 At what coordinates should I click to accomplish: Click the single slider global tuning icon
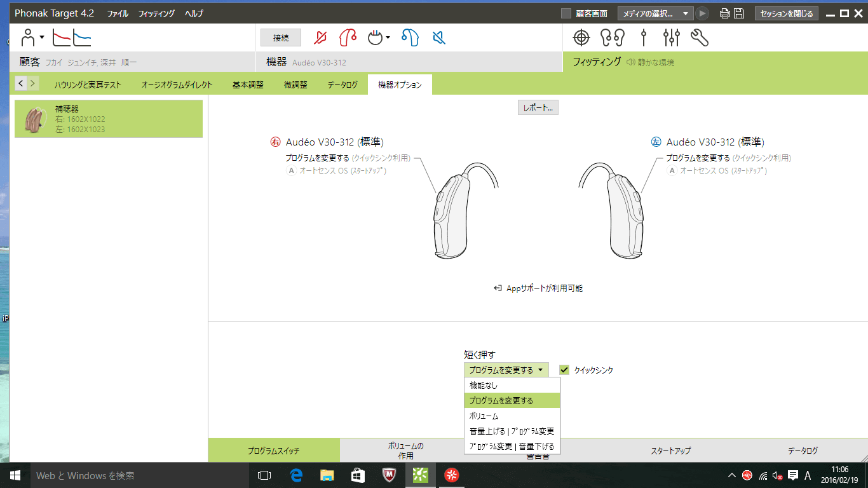pyautogui.click(x=644, y=38)
